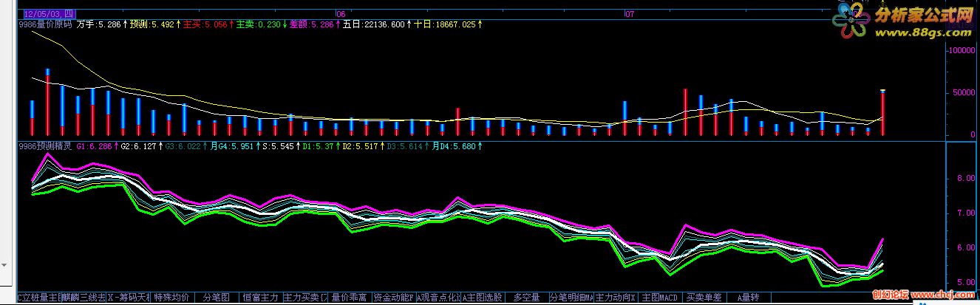Screen dimensions: 980x305
Task: Click the down arrow on left scrollbar
Action: tap(3, 264)
